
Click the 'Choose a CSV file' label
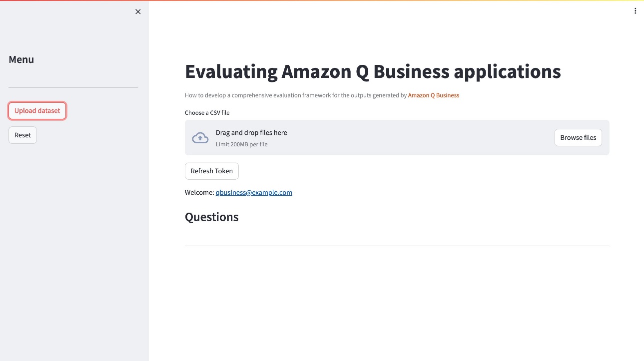(x=207, y=113)
